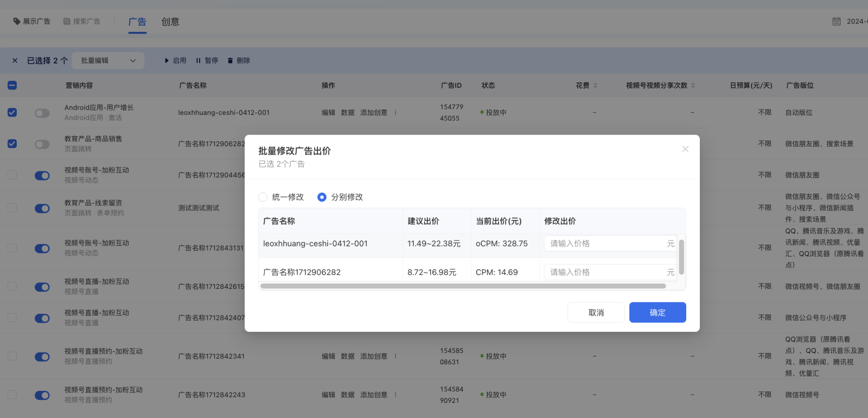Turn off 教育产品-线索留资 switch
The image size is (868, 418).
pos(42,208)
